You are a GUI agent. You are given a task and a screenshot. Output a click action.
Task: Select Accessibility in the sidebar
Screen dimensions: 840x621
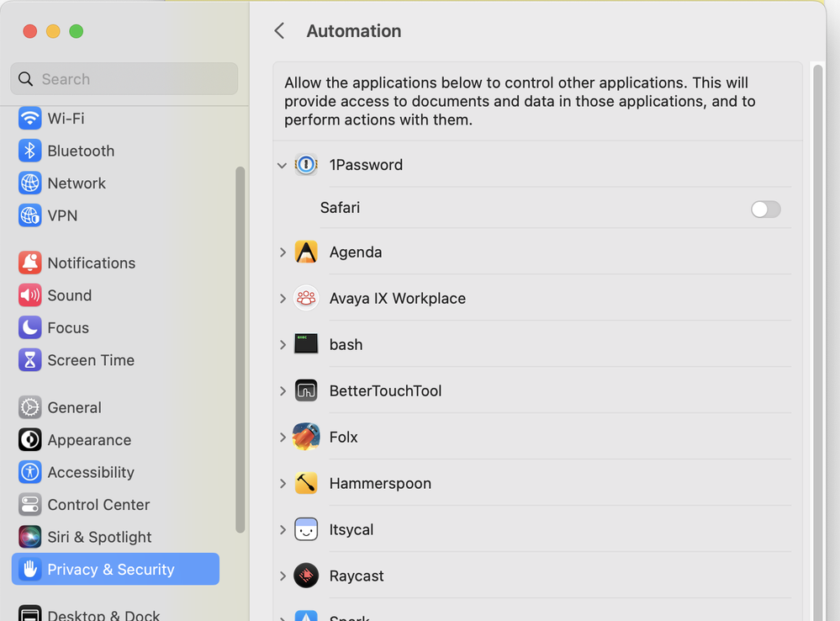90,472
